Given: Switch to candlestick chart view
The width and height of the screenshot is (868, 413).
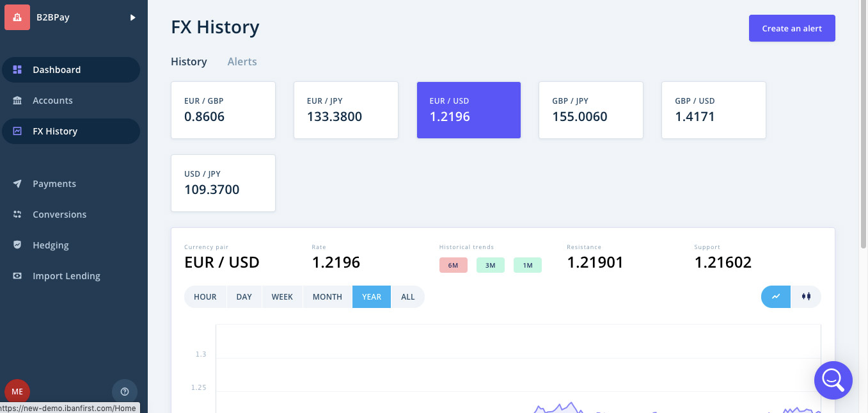Looking at the screenshot, I should pos(805,296).
